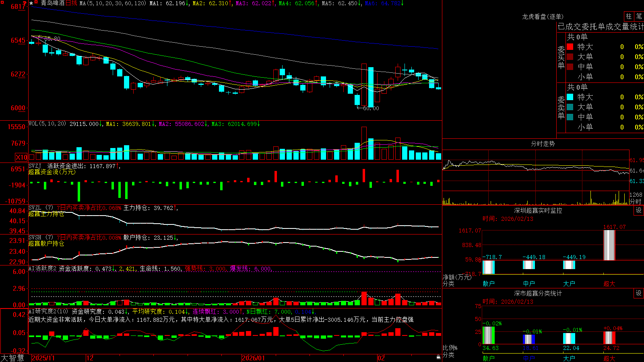This screenshot has height=362, width=644.
Task: Click the red help question mark icon
Action: click(x=25, y=2)
